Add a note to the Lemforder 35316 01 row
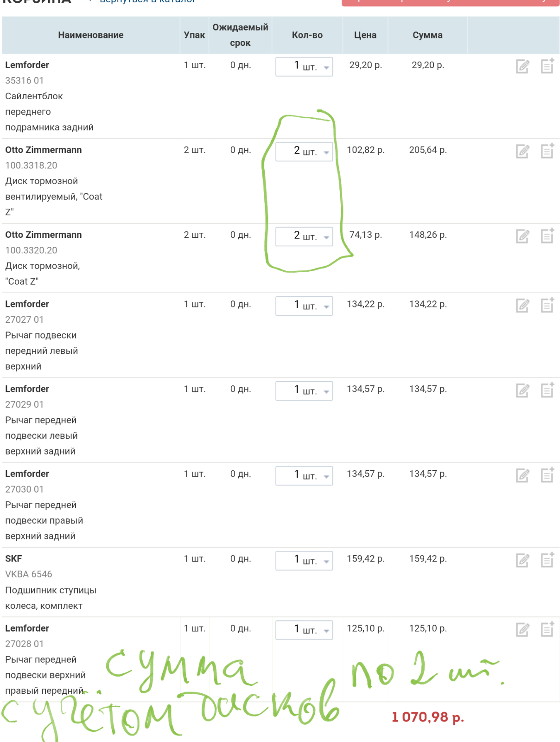Screen dimensions: 560x742 [x=547, y=66]
